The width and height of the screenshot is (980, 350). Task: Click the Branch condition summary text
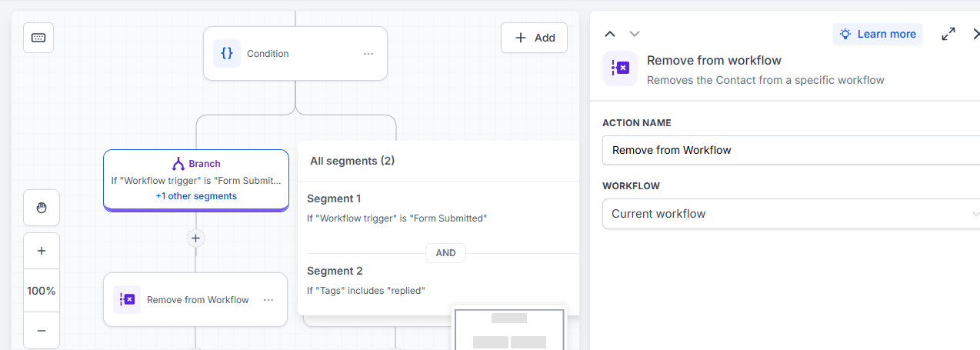[196, 181]
